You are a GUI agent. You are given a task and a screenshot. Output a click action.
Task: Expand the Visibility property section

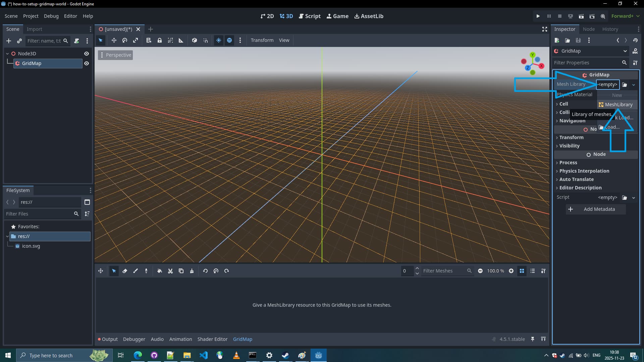click(x=569, y=146)
